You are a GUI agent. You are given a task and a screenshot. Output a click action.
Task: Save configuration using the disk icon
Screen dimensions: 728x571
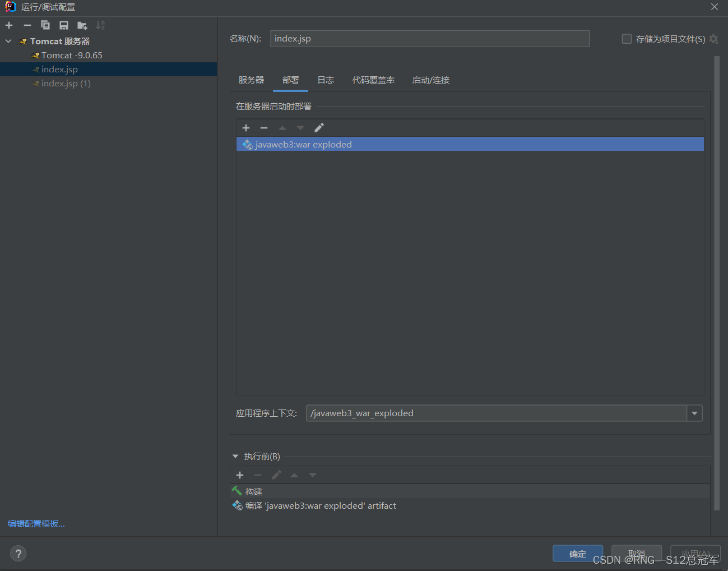(64, 25)
